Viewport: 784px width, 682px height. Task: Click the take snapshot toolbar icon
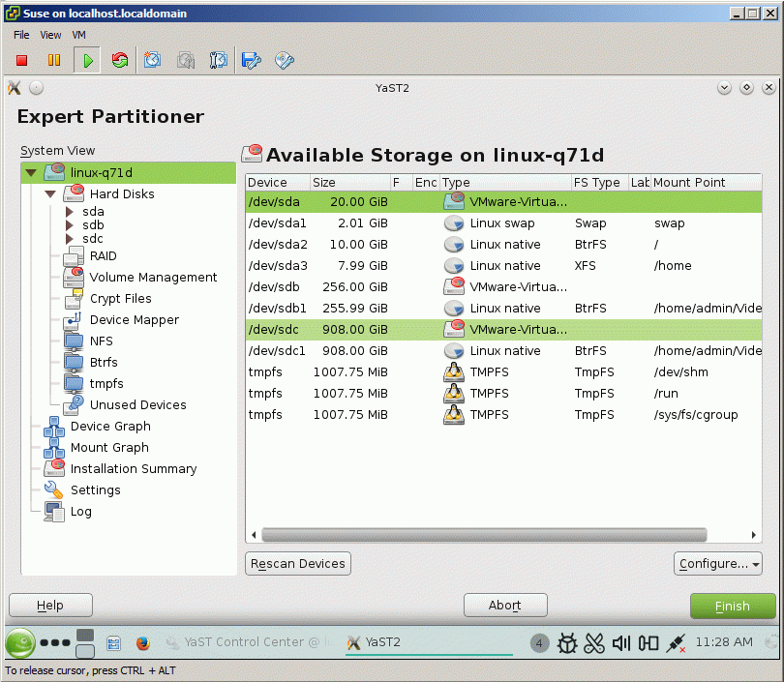(152, 60)
